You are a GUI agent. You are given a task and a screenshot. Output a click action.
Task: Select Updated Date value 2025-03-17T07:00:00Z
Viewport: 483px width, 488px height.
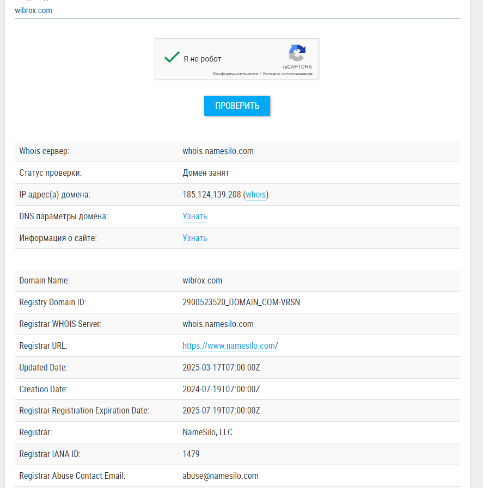221,368
